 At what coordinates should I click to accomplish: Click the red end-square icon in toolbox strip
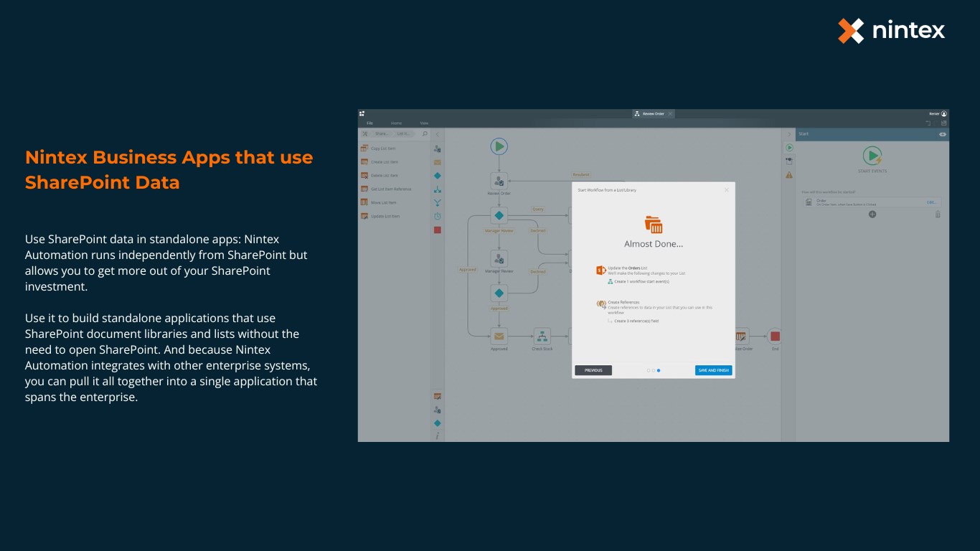coord(438,230)
